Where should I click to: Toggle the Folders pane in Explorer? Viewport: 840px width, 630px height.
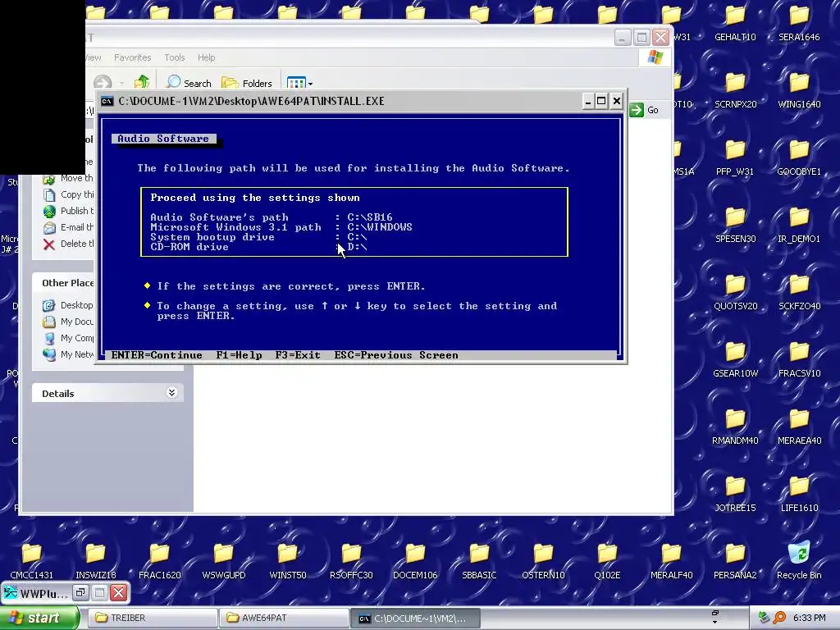[247, 83]
